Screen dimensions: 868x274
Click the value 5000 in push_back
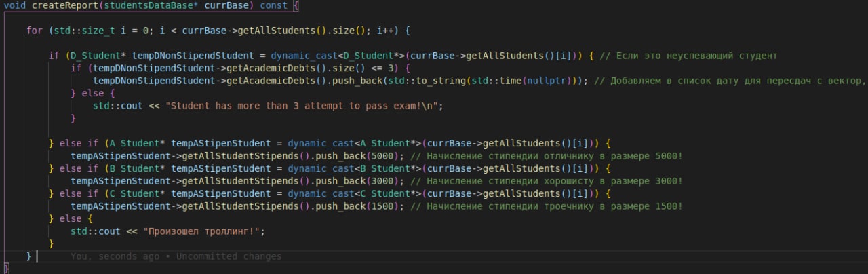(x=382, y=158)
